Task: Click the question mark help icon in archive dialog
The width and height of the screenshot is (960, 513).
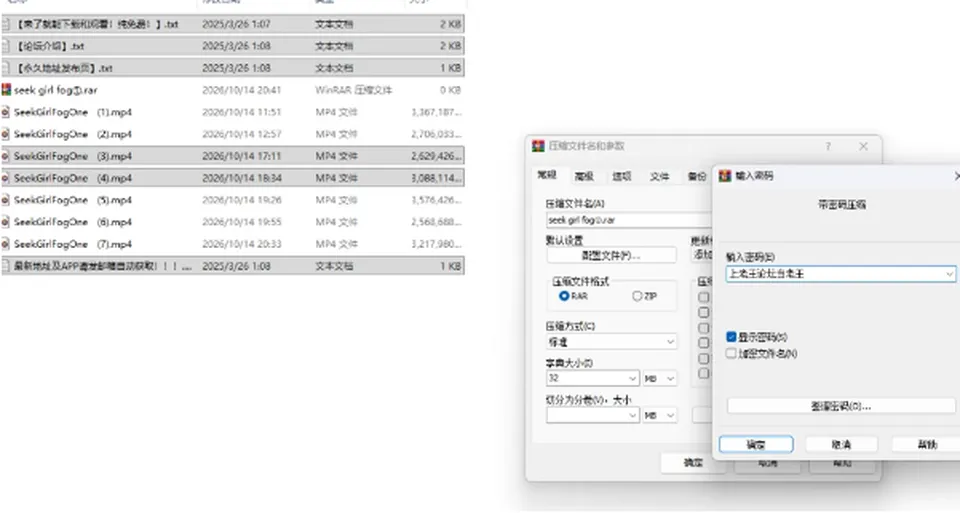Action: pos(828,146)
